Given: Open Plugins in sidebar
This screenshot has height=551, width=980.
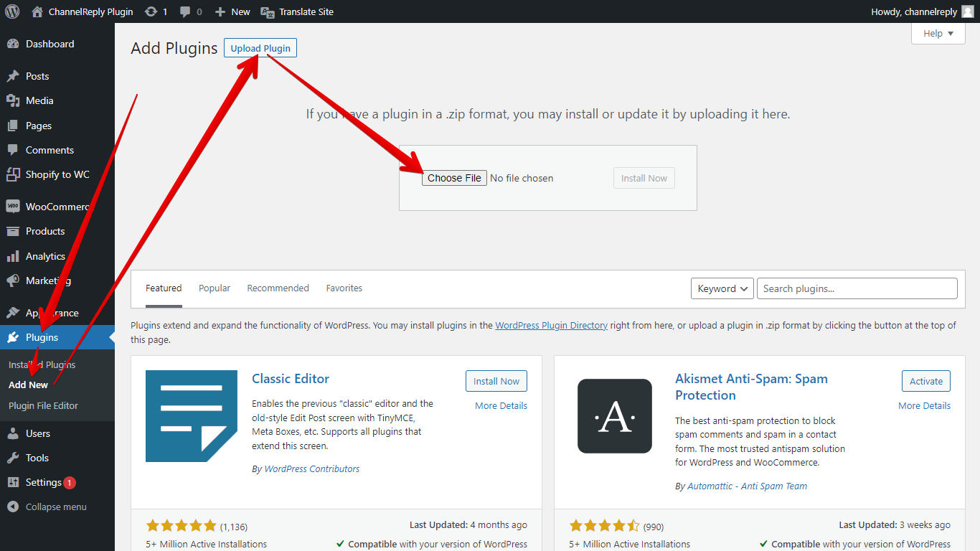Looking at the screenshot, I should point(57,337).
